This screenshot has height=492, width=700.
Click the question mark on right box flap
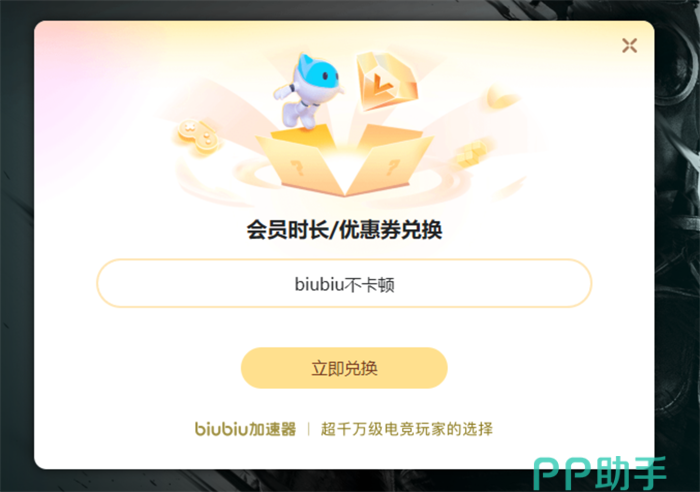pos(392,167)
